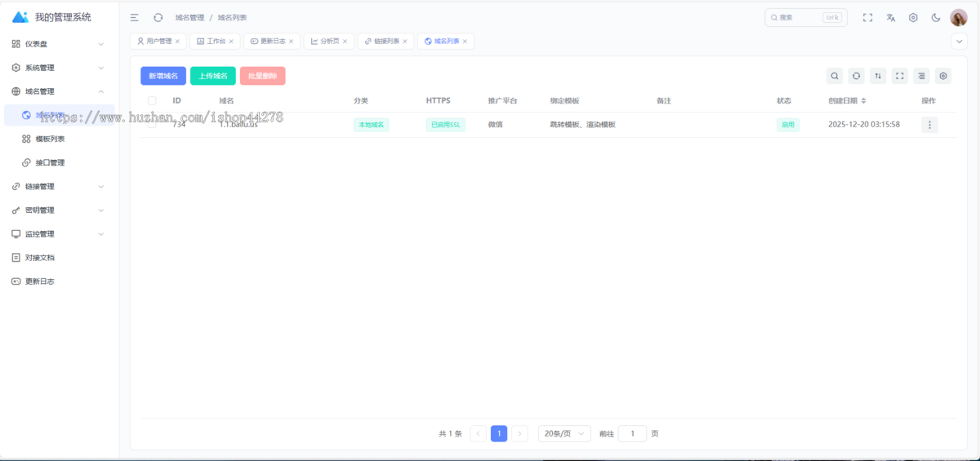This screenshot has width=980, height=461.
Task: Click the page refresh icon beside the breadcrumb
Action: click(x=158, y=17)
